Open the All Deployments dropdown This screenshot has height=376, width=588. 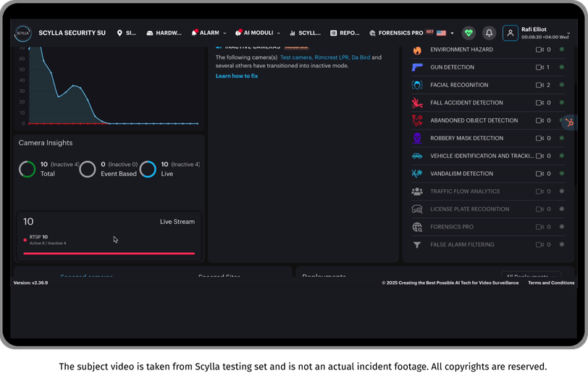click(x=531, y=275)
